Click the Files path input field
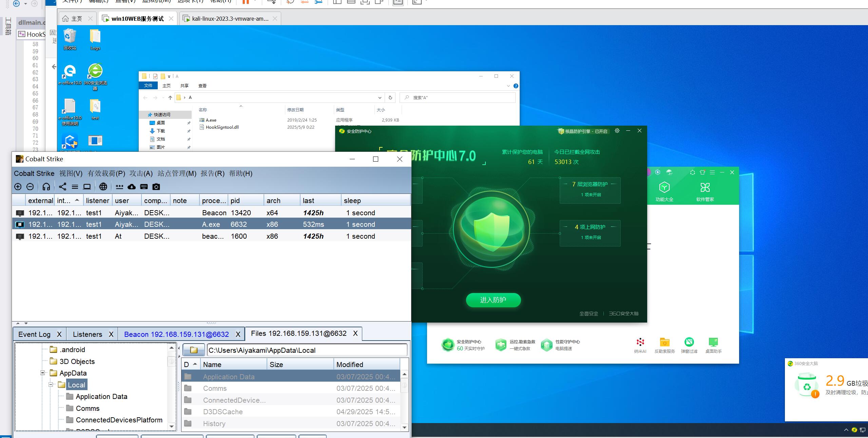This screenshot has height=438, width=868. point(307,350)
